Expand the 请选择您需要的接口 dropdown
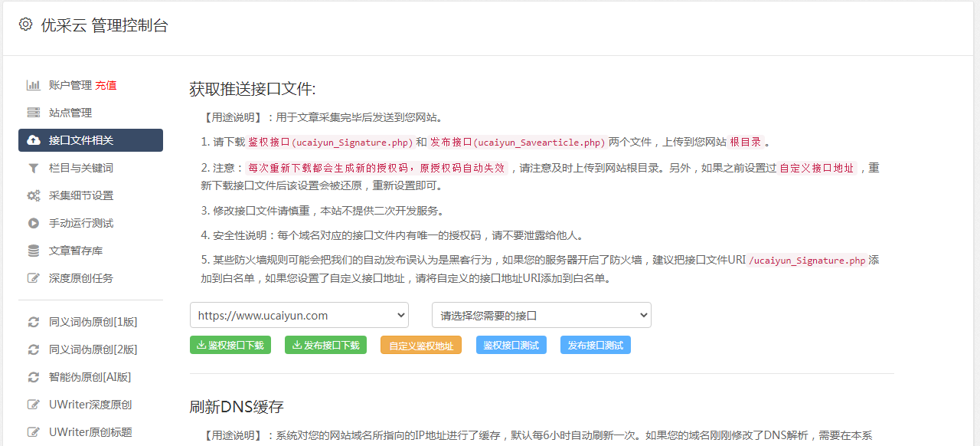 click(x=542, y=315)
